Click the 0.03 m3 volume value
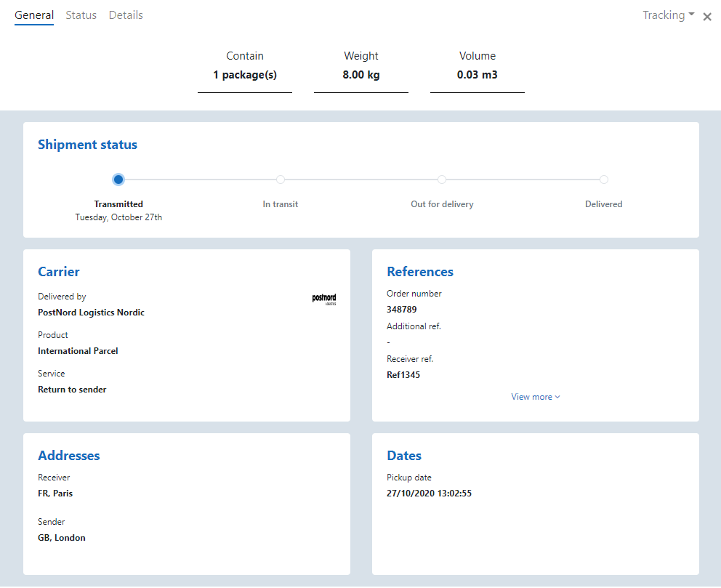This screenshot has width=721, height=588. 478,75
